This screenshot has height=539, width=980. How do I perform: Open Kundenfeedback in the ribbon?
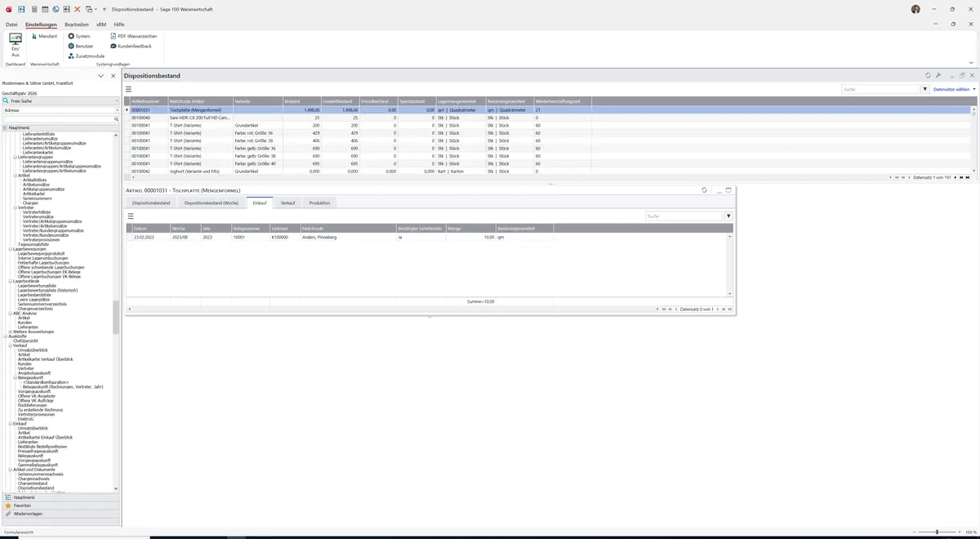click(129, 46)
